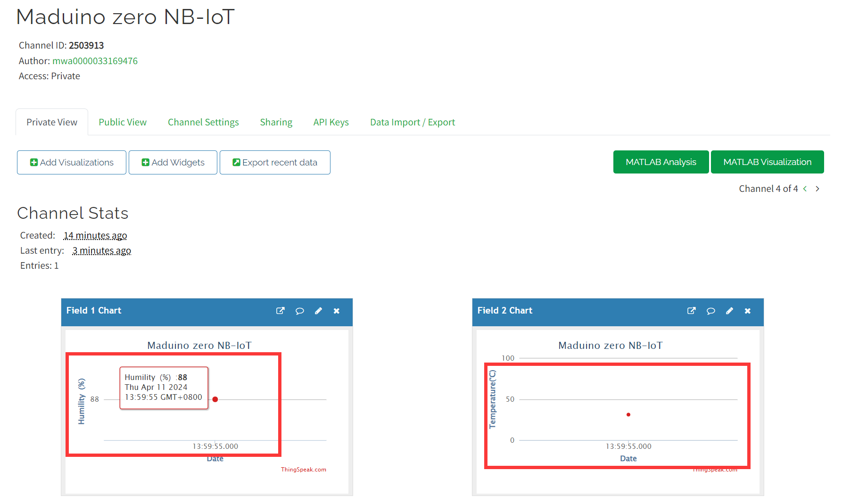
Task: Open the Sharing tab
Action: pos(276,122)
